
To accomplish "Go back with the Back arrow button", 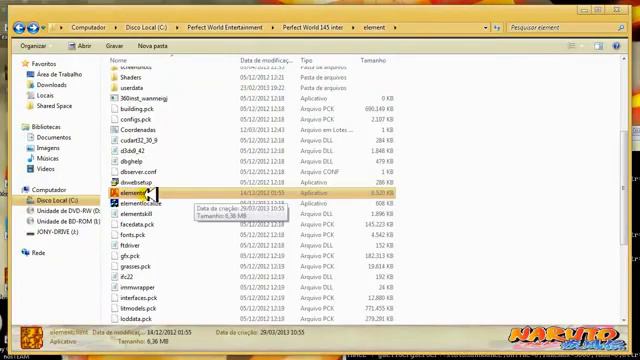I will (19, 28).
